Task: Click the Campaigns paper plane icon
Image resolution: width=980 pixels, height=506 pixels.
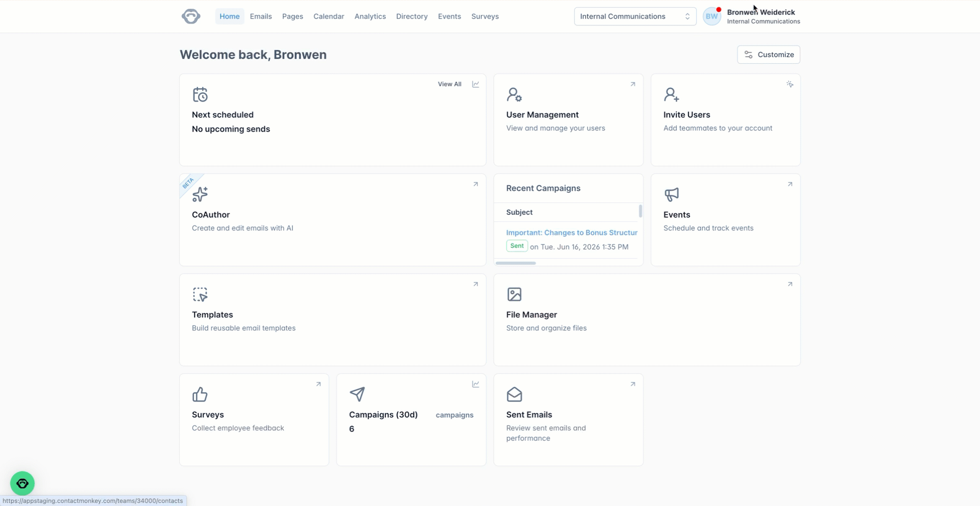Action: coord(357,394)
